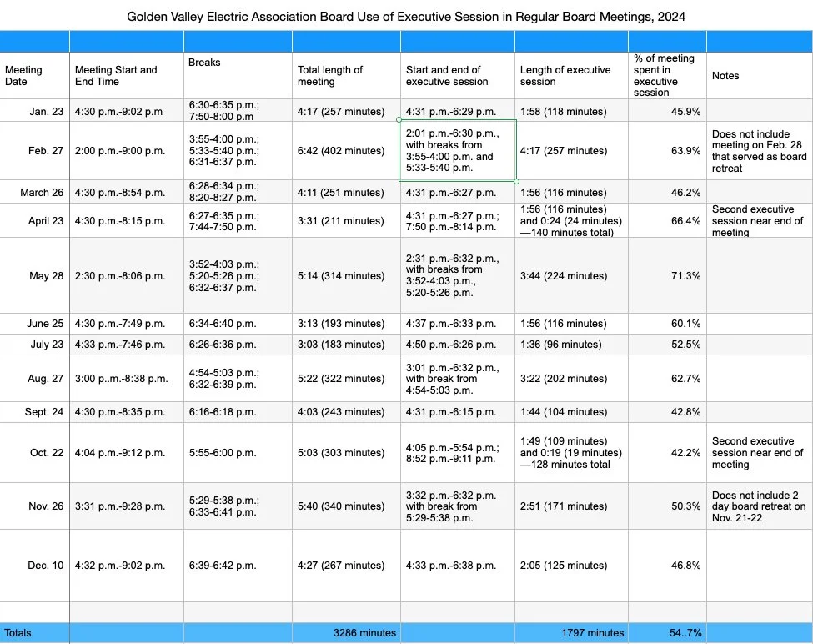Click the 1:36 (96 minutes) cell
This screenshot has width=813, height=644.
pyautogui.click(x=571, y=345)
